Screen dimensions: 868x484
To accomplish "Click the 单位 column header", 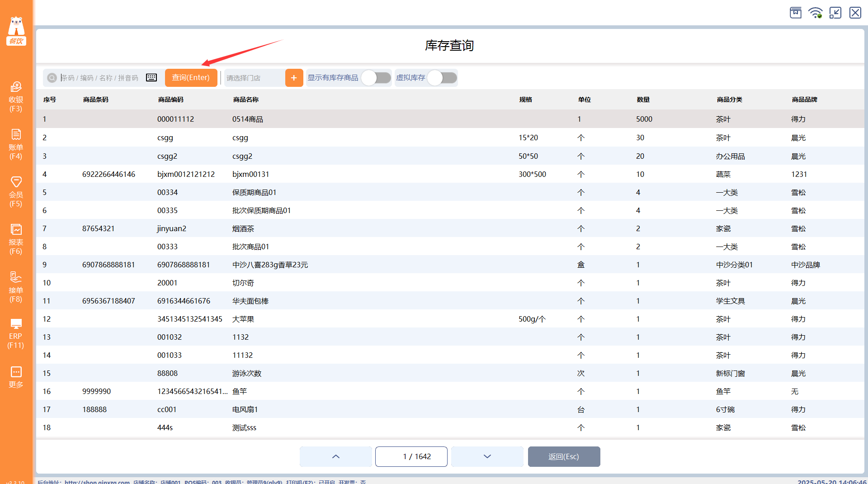I will pyautogui.click(x=585, y=100).
